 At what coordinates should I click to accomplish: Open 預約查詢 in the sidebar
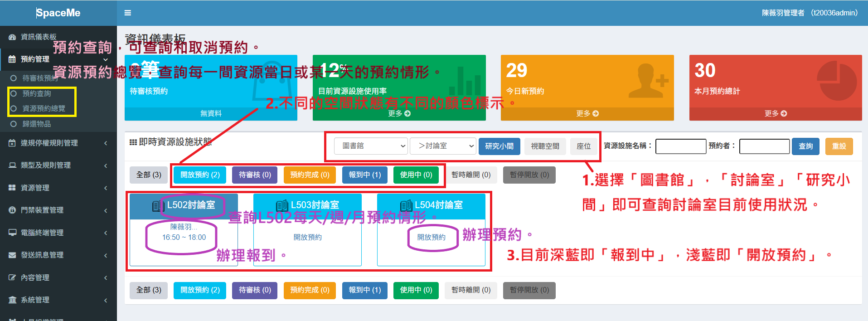tap(37, 94)
